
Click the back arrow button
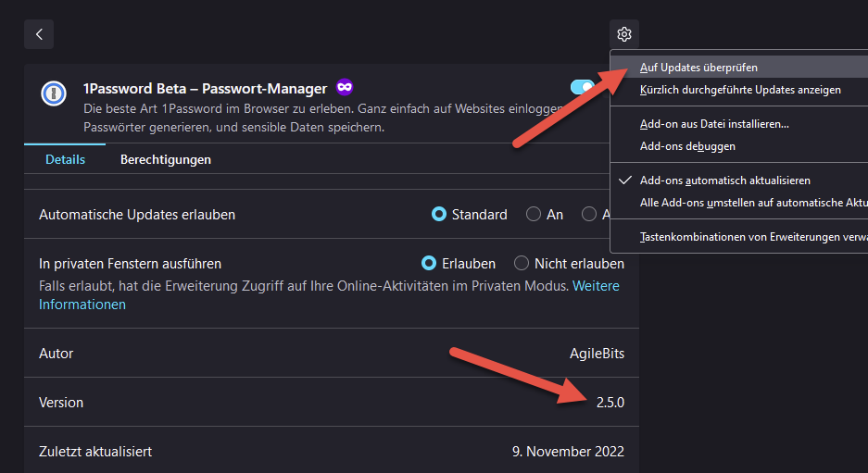pyautogui.click(x=39, y=34)
